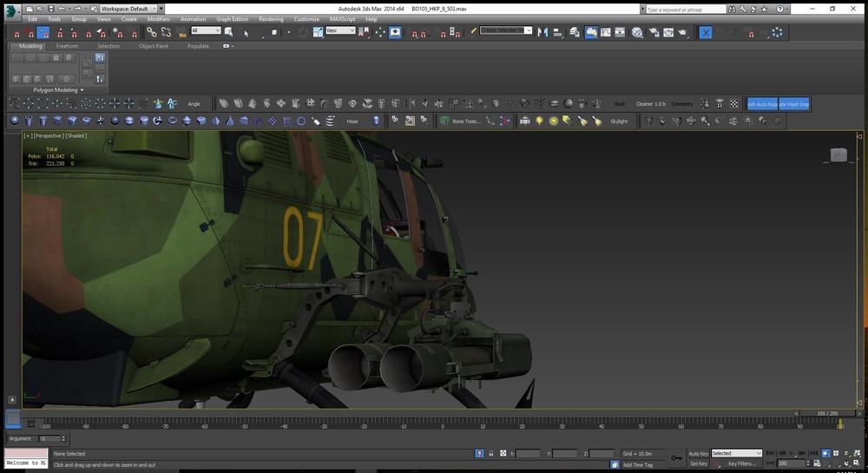Open the Rendering menu
The image size is (868, 473).
pos(271,18)
